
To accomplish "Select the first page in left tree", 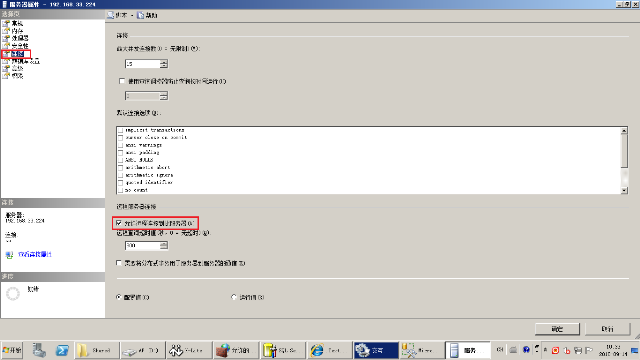I will tap(17, 23).
